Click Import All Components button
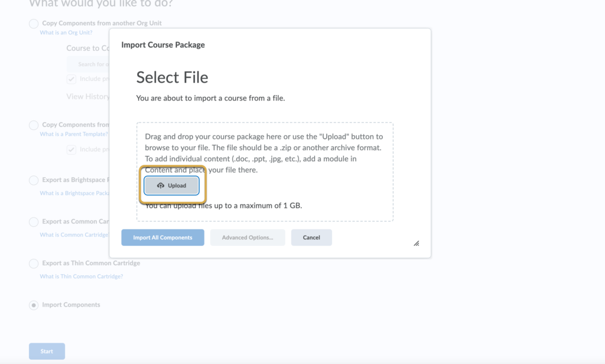Viewport: 605px width, 364px height. click(x=163, y=238)
